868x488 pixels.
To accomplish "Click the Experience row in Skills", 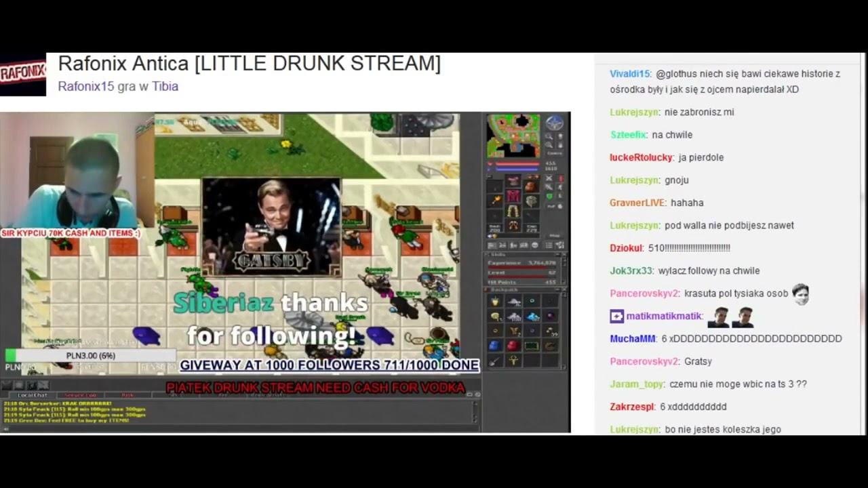I will pos(522,263).
